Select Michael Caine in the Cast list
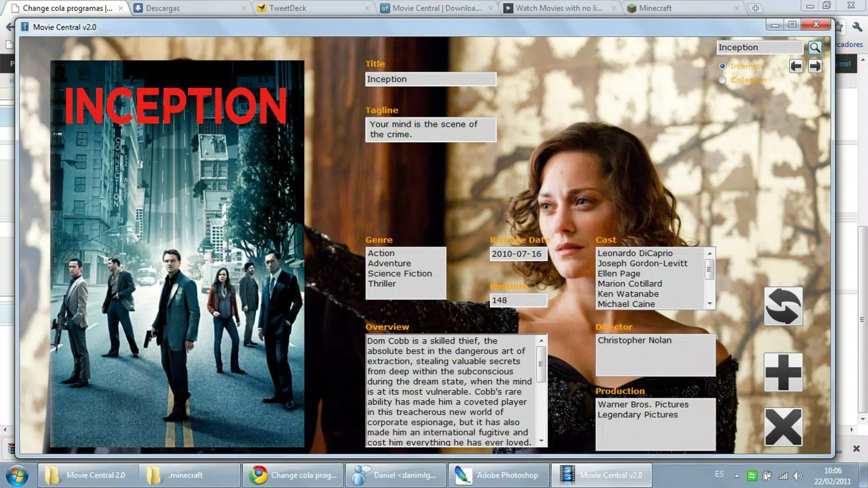Image resolution: width=868 pixels, height=488 pixels. (626, 304)
